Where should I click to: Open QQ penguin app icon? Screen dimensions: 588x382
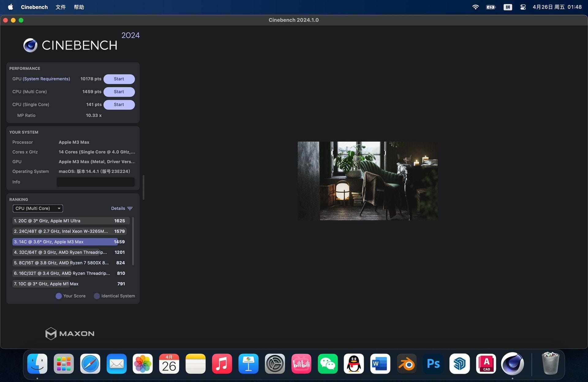point(354,364)
